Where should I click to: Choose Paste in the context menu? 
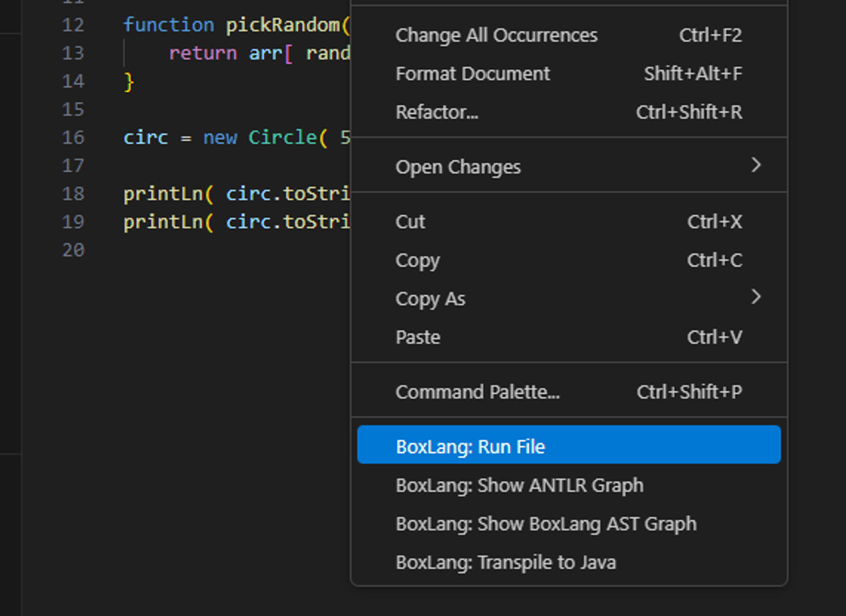[x=418, y=337]
